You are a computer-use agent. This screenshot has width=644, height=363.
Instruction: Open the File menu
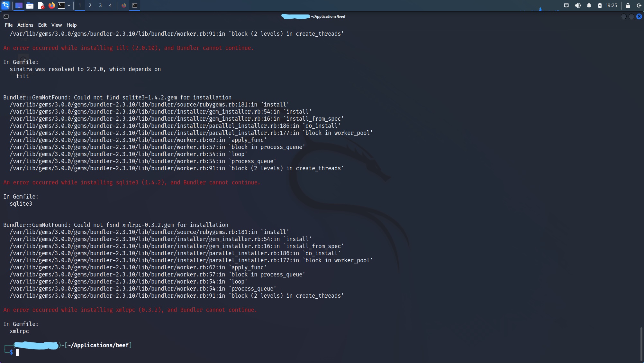tap(9, 25)
